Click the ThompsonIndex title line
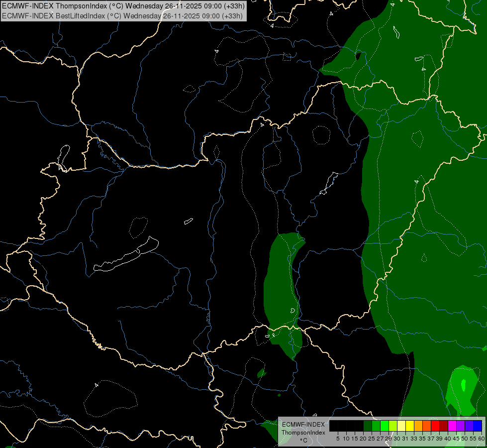Screen dimensions: 487x448 pos(123,6)
